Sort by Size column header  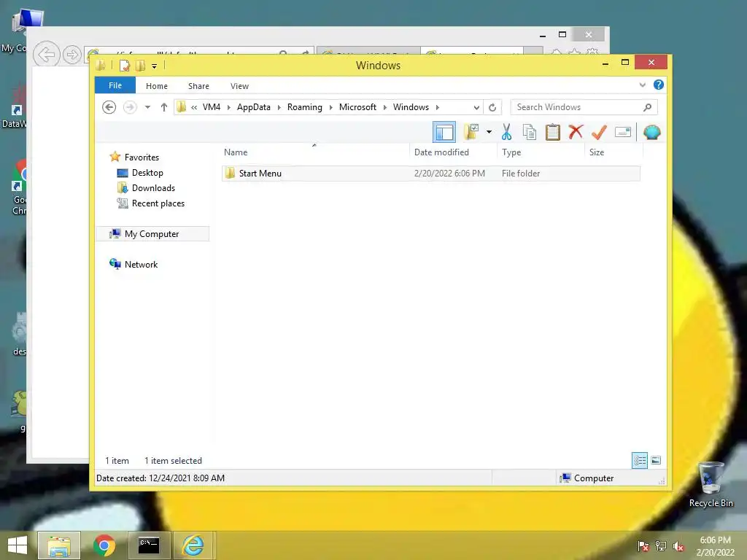pos(597,152)
